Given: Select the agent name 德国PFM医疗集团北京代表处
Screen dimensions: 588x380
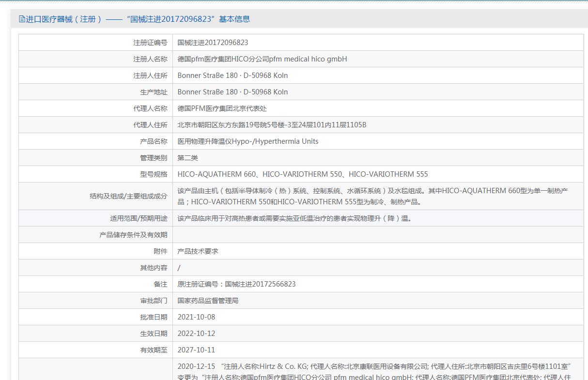Looking at the screenshot, I should (x=222, y=108).
